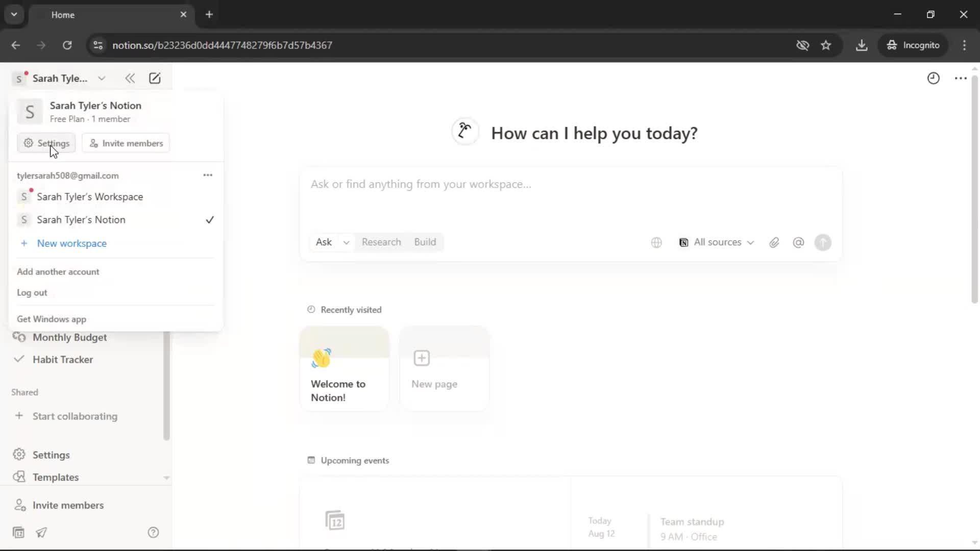Open the browser downloads icon
980x551 pixels.
[x=862, y=45]
